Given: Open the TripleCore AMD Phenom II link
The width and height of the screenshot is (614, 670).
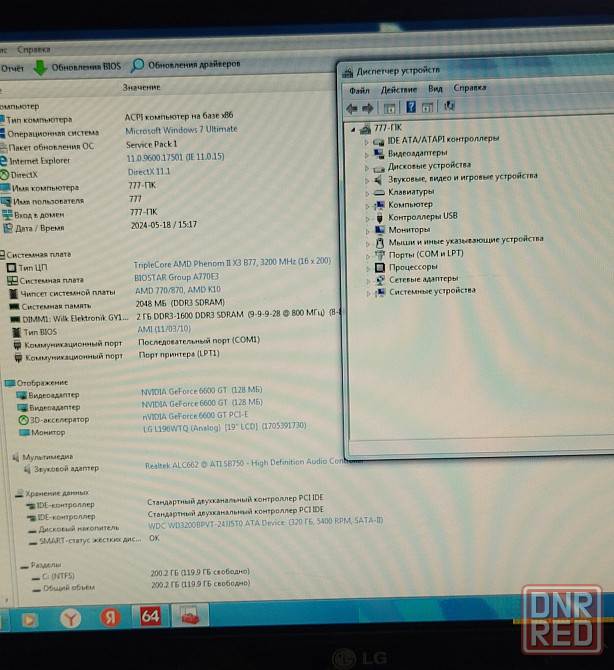Looking at the screenshot, I should (x=232, y=262).
